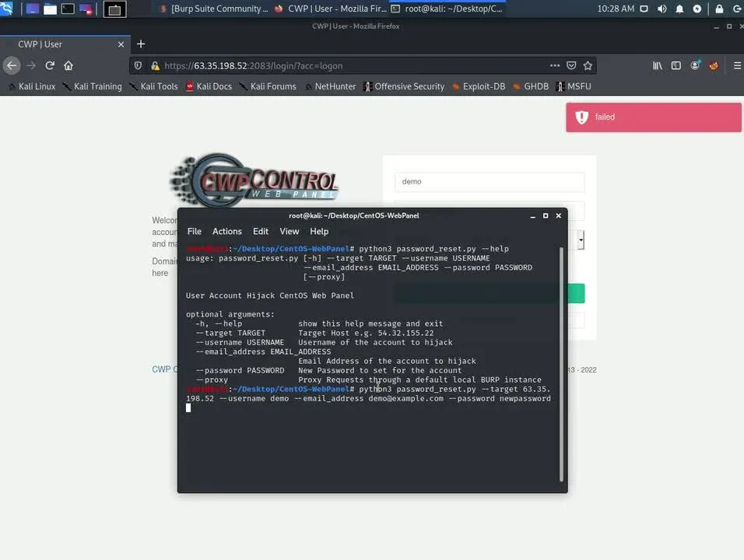
Task: Switch to the root@kali terminal taskbar entry
Action: coord(447,9)
